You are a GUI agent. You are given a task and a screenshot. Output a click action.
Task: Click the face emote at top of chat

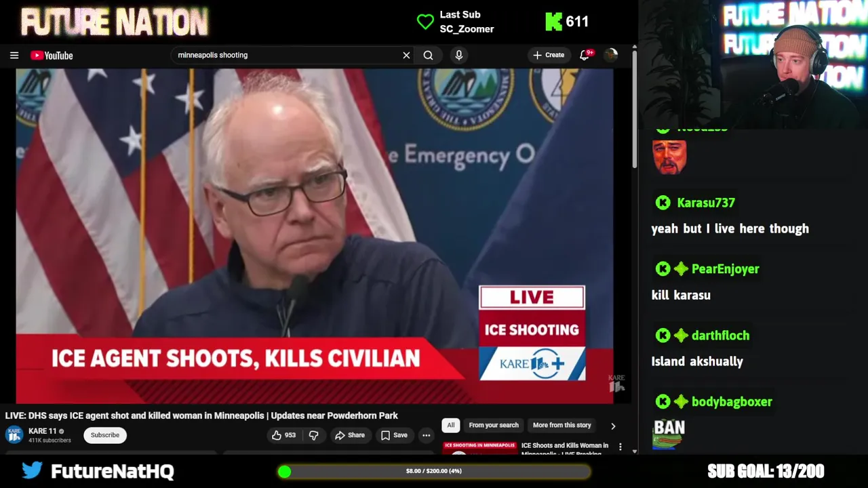click(669, 157)
